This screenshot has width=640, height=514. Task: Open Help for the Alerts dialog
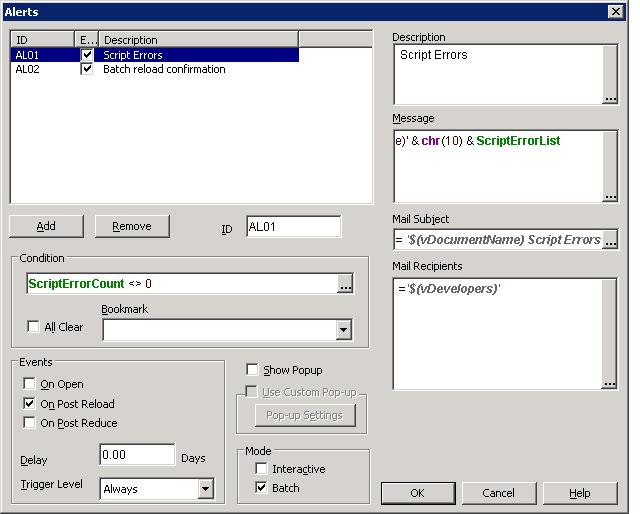click(580, 493)
